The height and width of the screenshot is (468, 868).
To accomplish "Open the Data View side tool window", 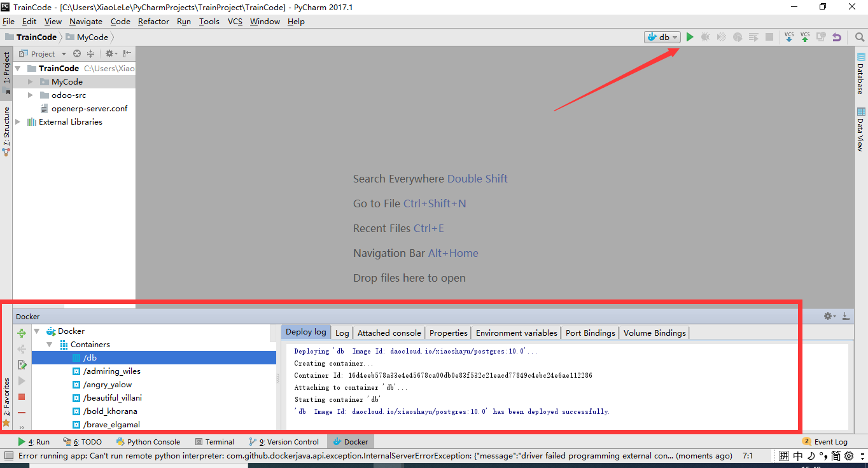I will pos(860,129).
